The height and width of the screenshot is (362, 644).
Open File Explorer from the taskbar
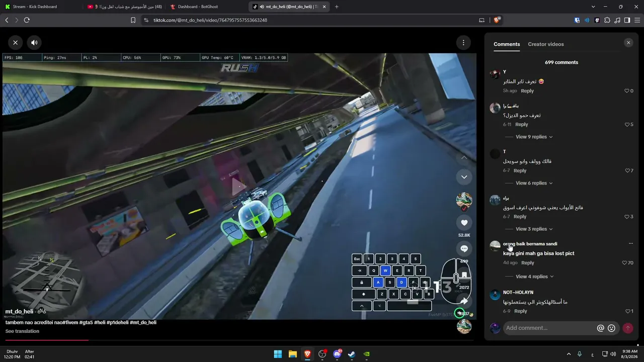tap(292, 354)
